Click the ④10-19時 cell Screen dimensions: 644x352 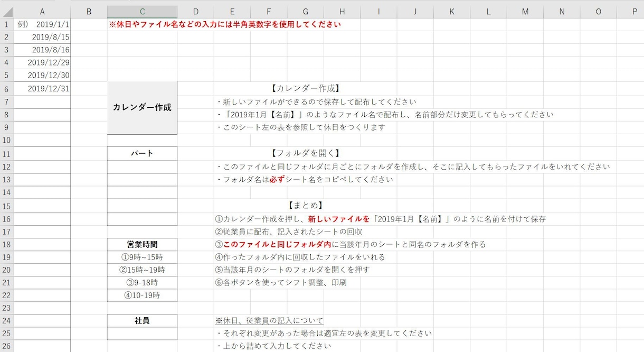(x=142, y=295)
